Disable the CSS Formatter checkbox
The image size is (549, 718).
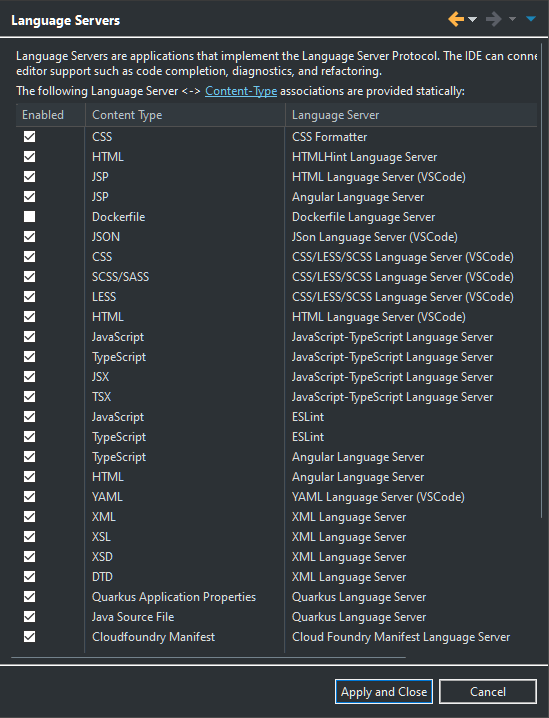tap(29, 136)
